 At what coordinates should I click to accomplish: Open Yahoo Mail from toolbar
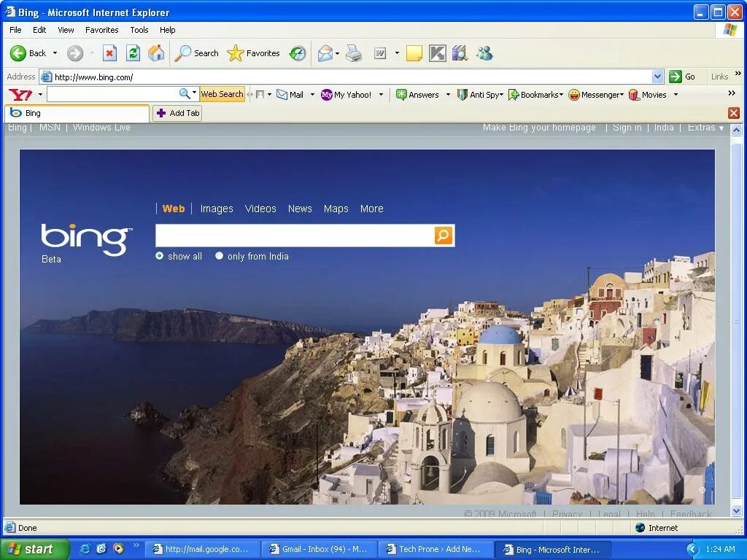click(290, 95)
